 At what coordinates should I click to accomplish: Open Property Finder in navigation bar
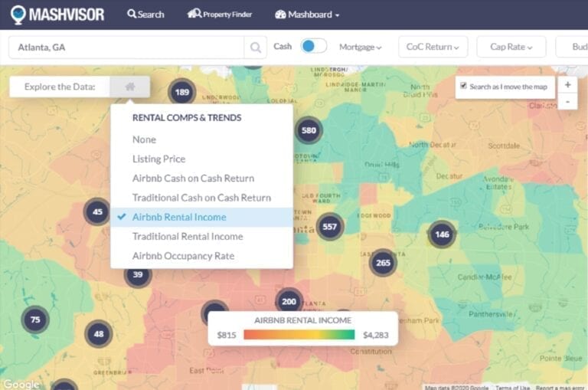(220, 15)
